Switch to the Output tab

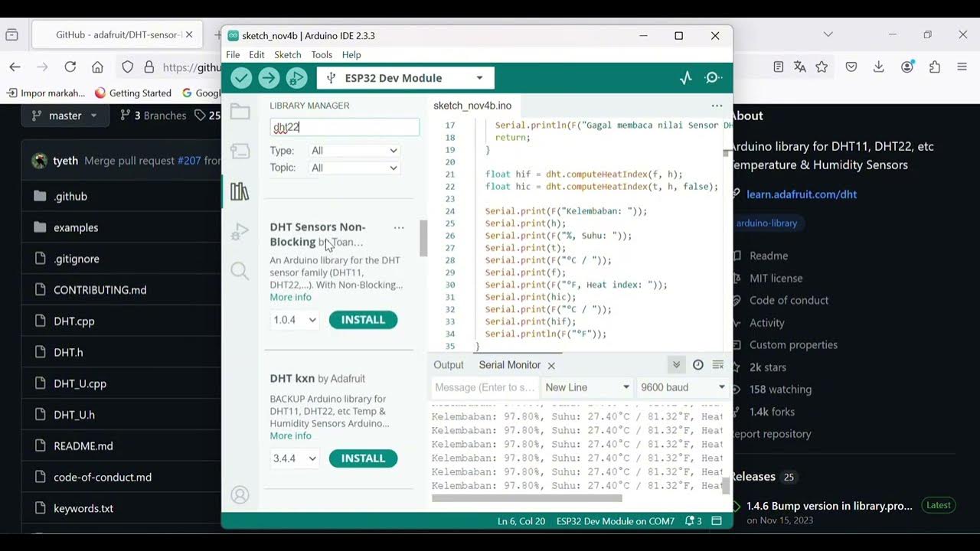pyautogui.click(x=449, y=365)
